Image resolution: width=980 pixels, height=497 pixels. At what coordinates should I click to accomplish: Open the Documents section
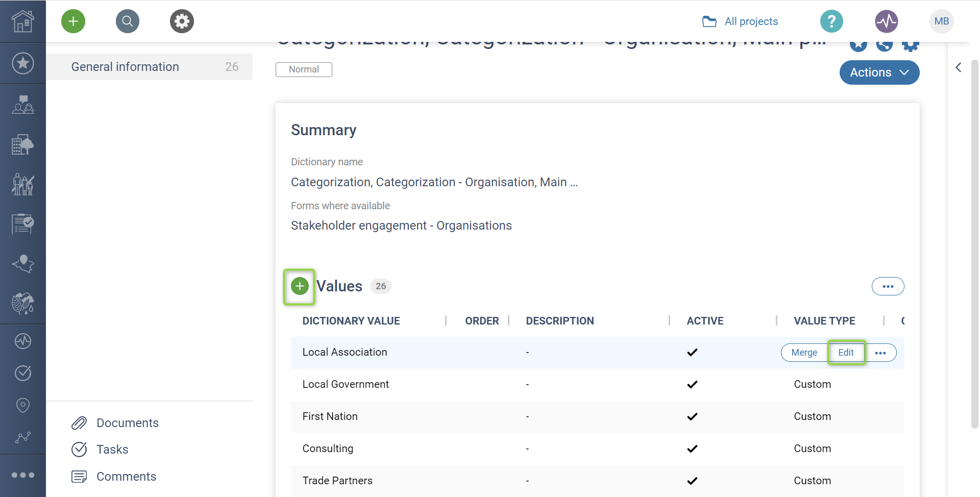tap(127, 423)
